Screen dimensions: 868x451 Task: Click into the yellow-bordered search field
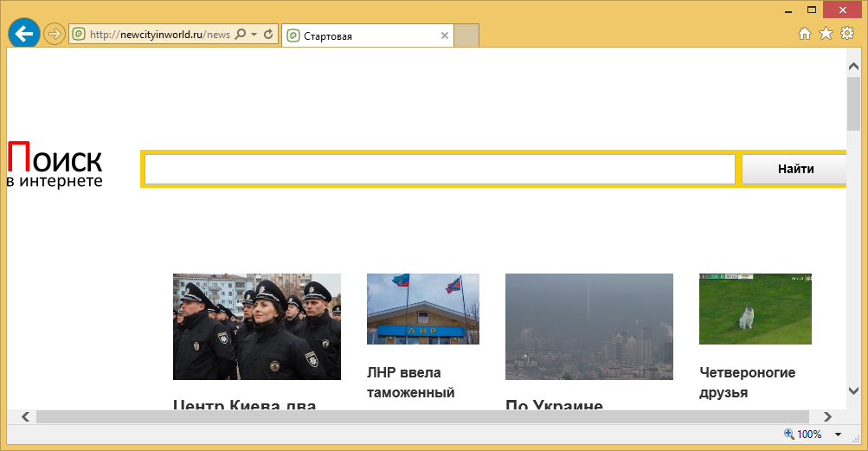(440, 169)
